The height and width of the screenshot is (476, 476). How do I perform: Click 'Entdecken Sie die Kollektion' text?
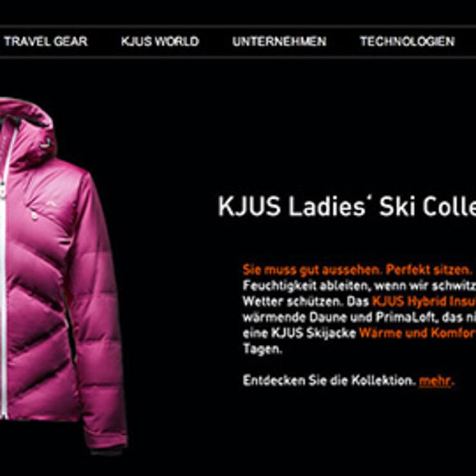tap(329, 380)
